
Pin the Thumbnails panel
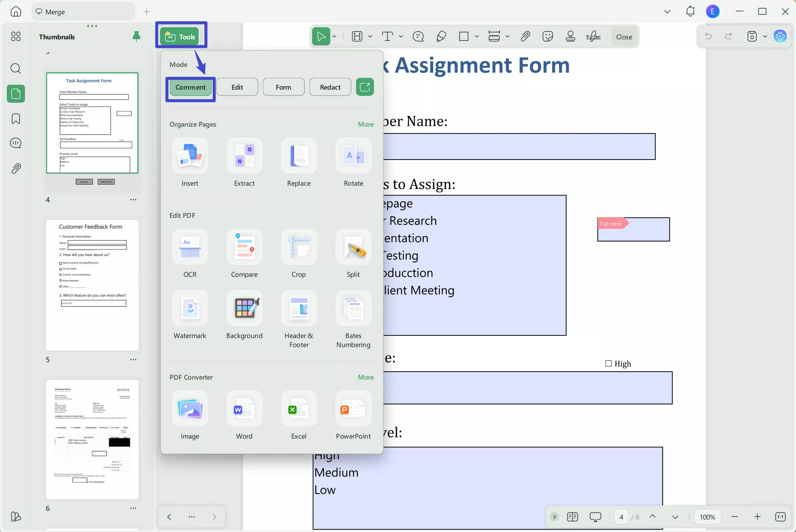click(x=136, y=36)
